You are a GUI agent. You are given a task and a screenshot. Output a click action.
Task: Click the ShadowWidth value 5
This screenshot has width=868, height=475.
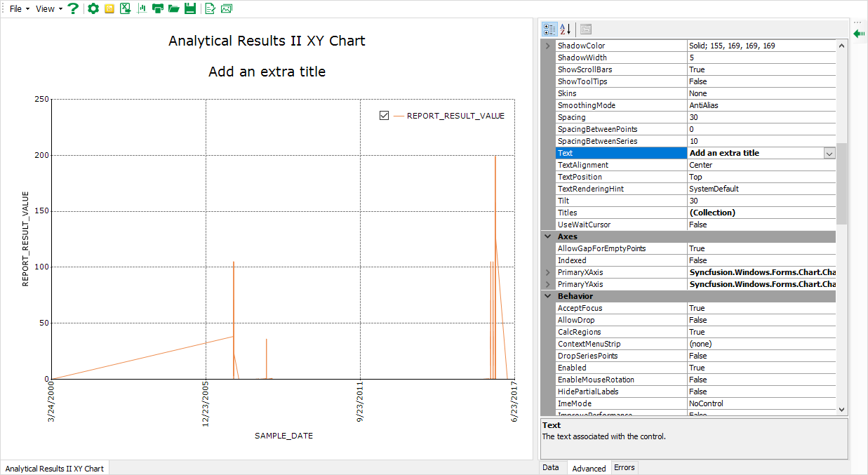pos(761,58)
